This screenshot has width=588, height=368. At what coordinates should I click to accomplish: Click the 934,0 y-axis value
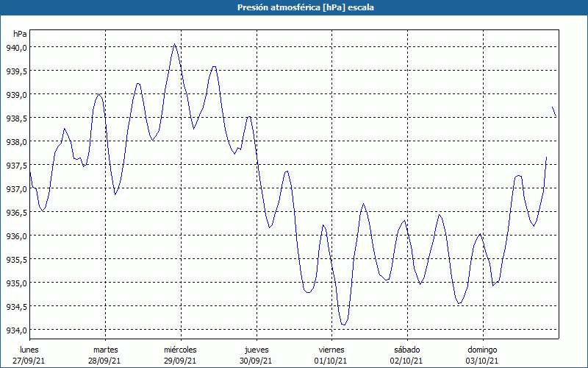pos(16,330)
